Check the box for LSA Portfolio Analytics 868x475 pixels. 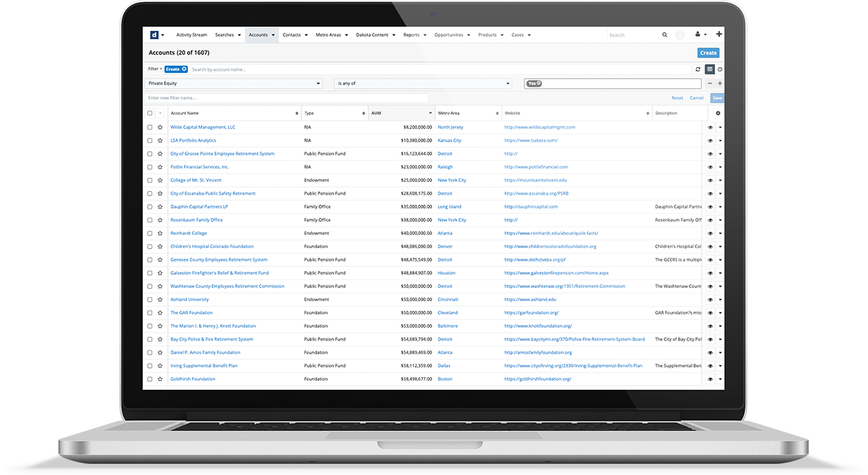tap(150, 140)
